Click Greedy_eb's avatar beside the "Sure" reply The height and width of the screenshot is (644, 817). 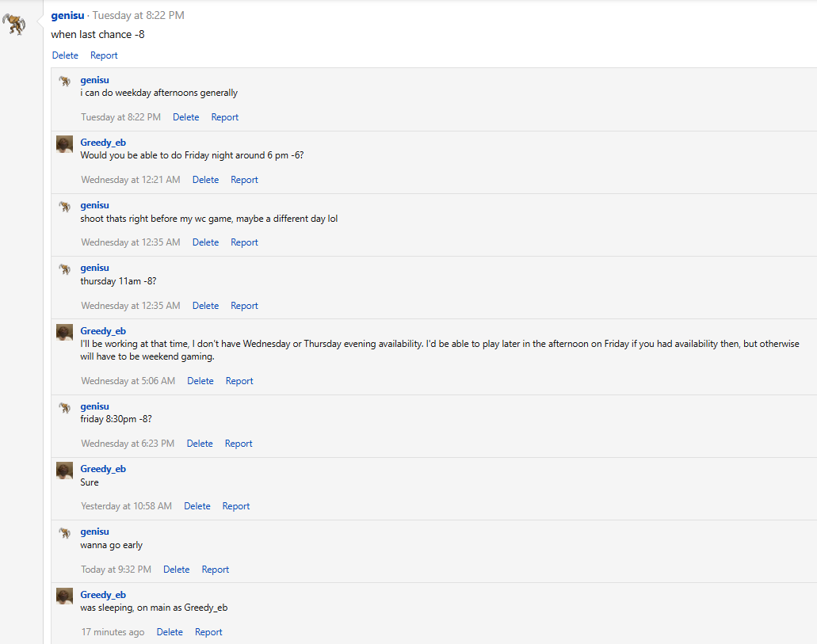click(65, 470)
